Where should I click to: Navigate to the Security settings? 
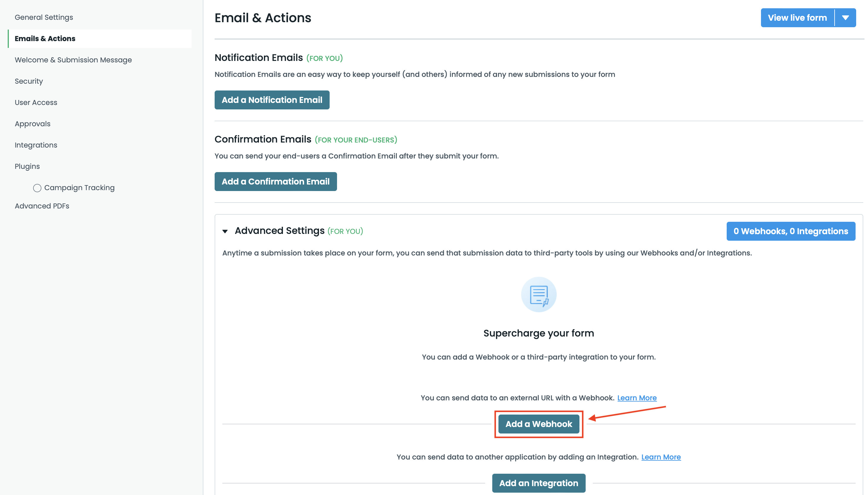pos(29,81)
